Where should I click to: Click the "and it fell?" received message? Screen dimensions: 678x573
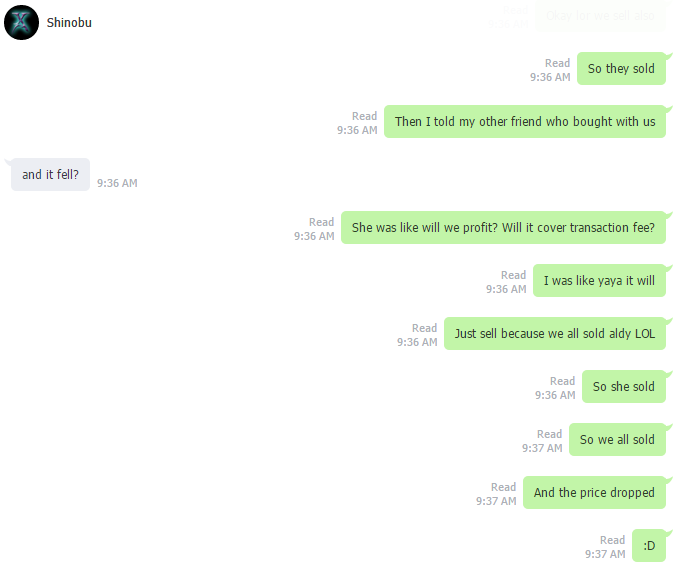[x=51, y=174]
